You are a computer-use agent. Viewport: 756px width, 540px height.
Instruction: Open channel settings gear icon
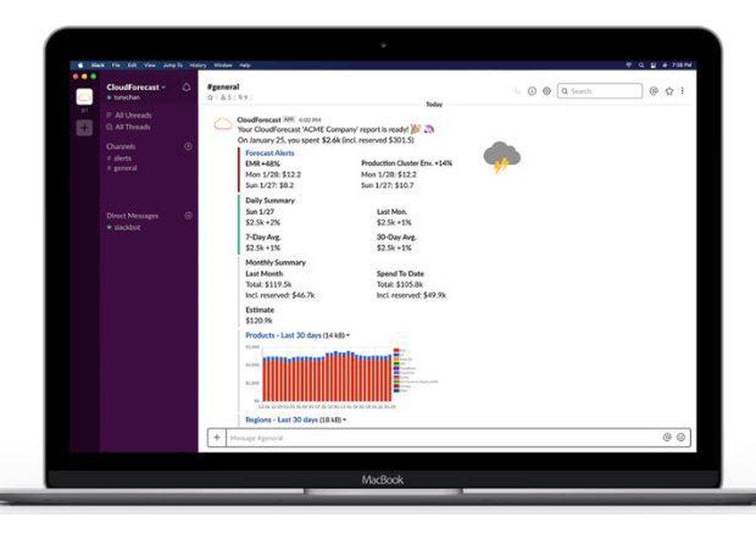pos(547,91)
